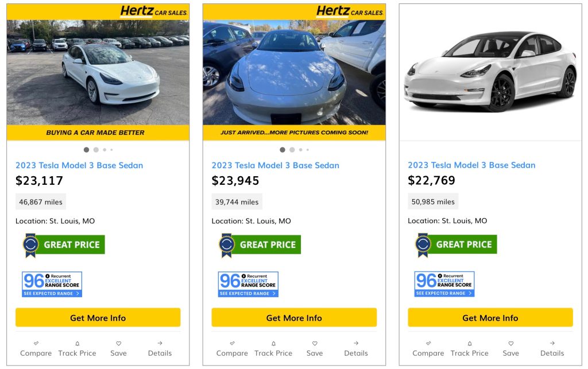Screen dimensions: 588x369
Task: Open Details arrow for $23,945 Tesla
Action: [356, 343]
